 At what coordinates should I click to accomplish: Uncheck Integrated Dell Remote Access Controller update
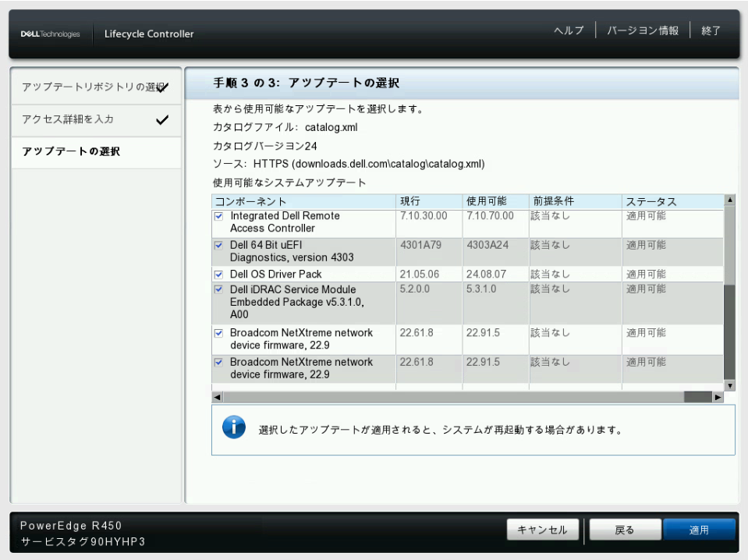pyautogui.click(x=219, y=216)
